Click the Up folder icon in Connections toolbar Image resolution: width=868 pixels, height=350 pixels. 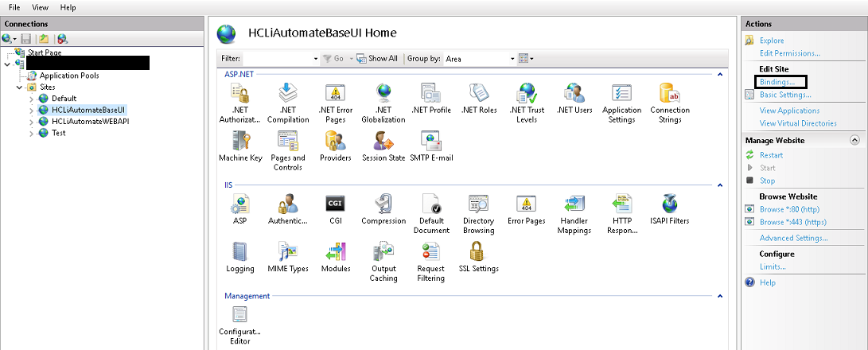pos(44,39)
